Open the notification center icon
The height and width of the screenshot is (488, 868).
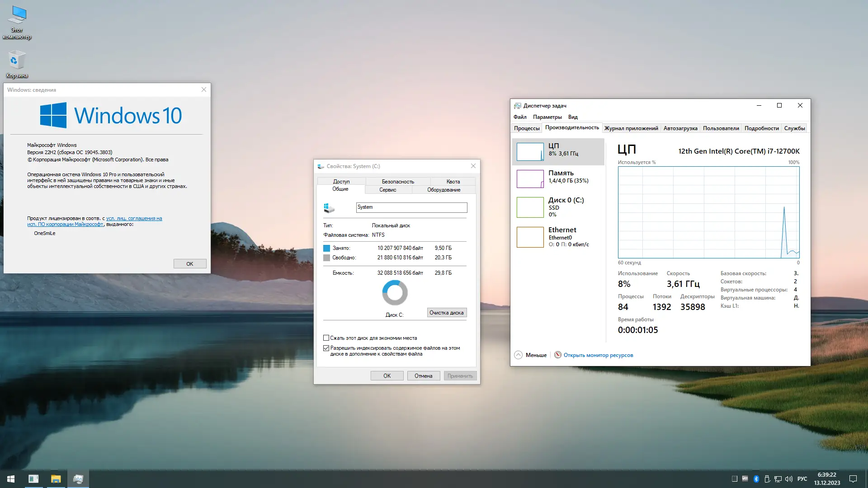853,479
